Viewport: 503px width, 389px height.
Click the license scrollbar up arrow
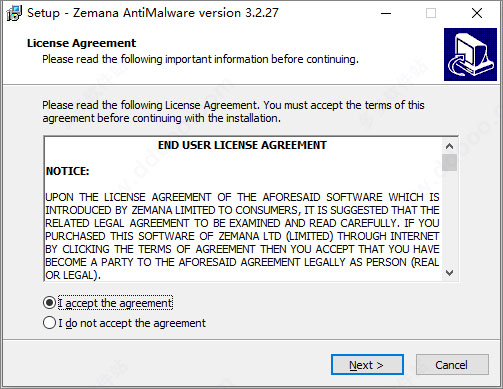(449, 146)
